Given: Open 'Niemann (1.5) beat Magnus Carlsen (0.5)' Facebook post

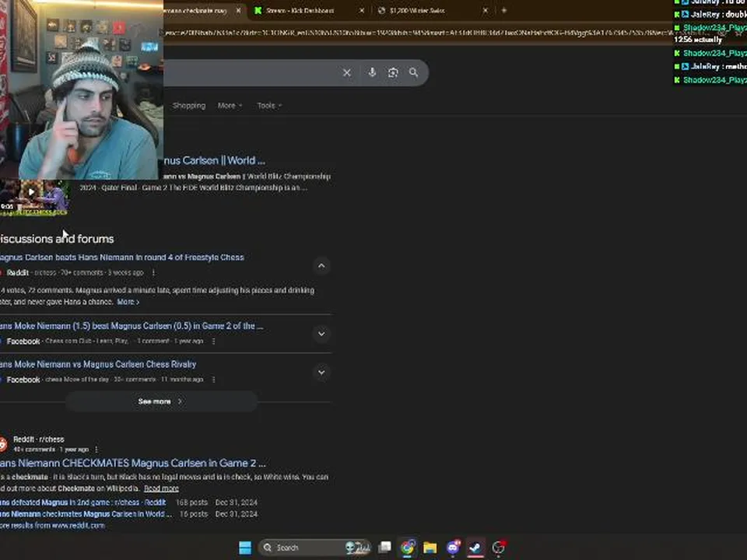Looking at the screenshot, I should (132, 326).
